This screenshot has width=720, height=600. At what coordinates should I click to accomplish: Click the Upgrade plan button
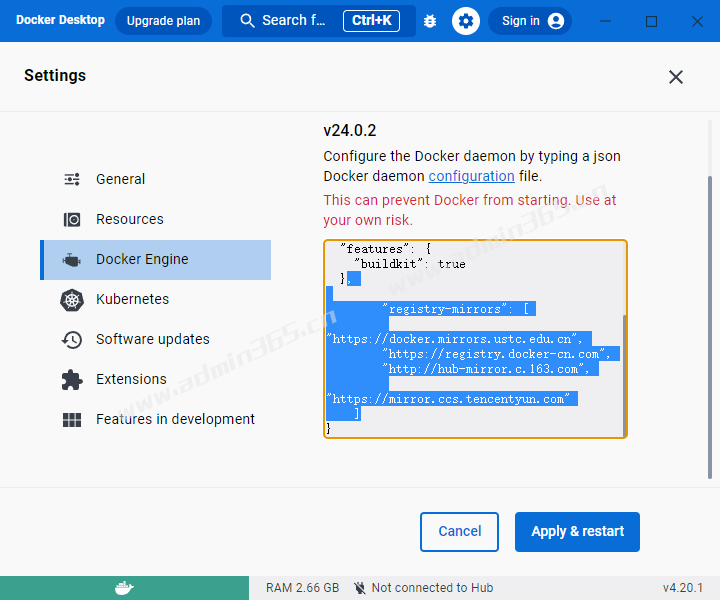(163, 21)
